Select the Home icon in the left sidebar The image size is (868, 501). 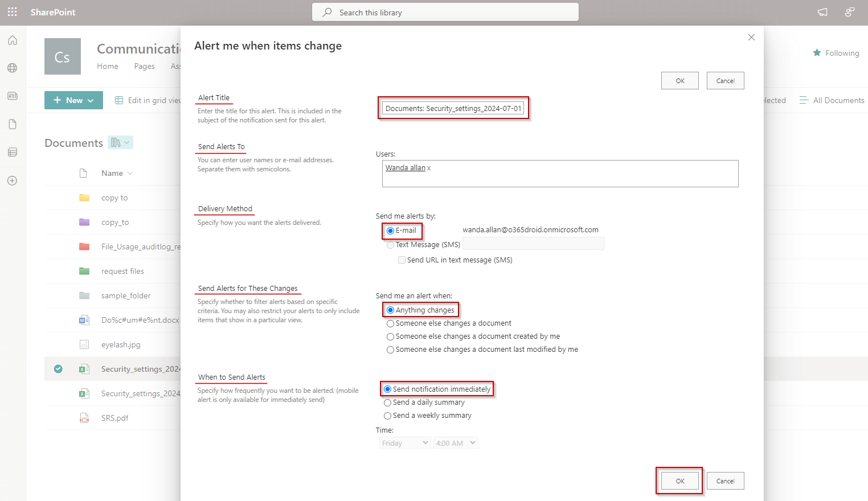coord(12,40)
